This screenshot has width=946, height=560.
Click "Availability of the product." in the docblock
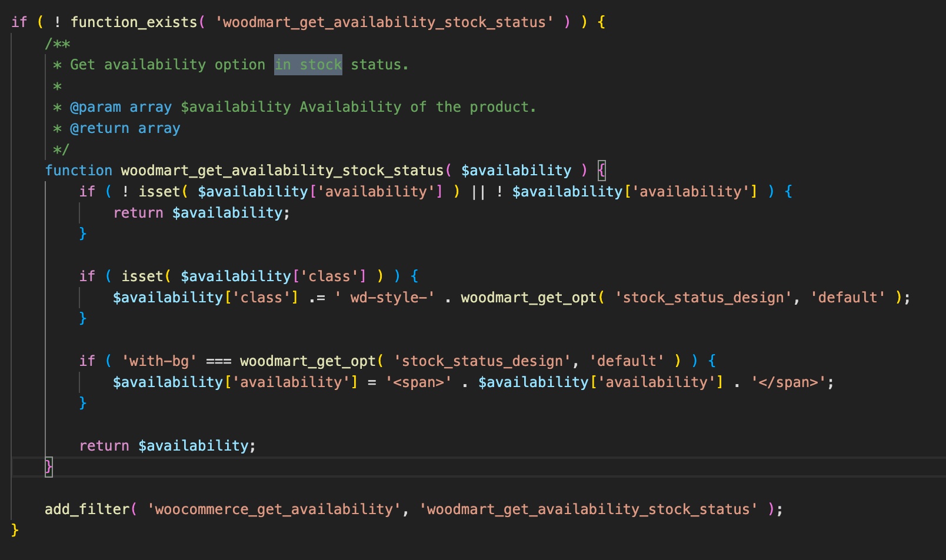click(x=418, y=107)
